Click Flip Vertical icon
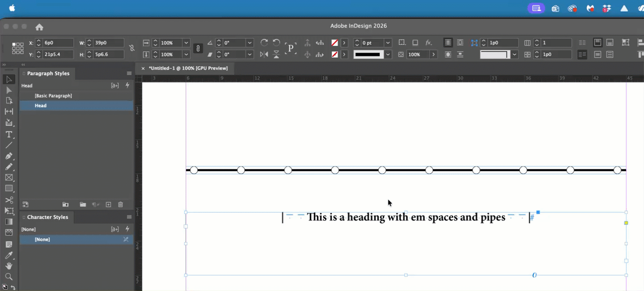644x291 pixels. [276, 54]
